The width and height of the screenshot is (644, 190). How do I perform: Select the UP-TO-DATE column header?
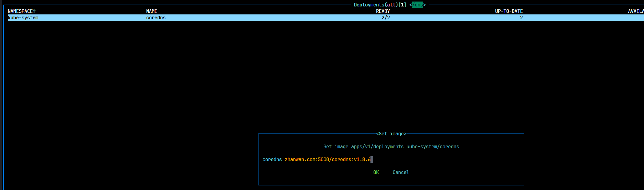tap(509, 11)
